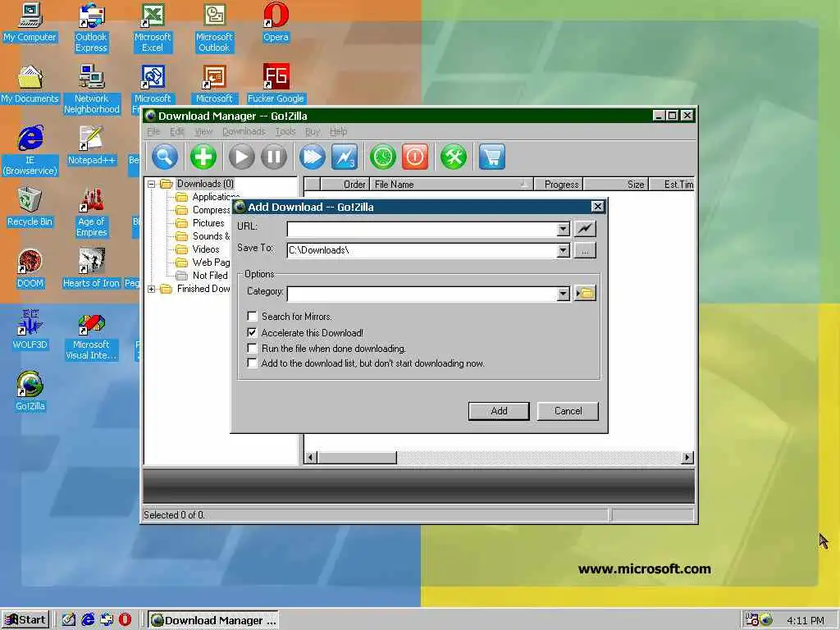Select the Outlook Express desktop icon
This screenshot has height=630, width=840.
tap(91, 28)
